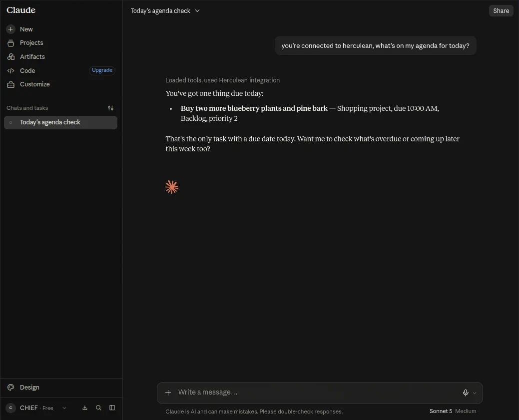Expand Loaded tools, used Herculean integration details
The width and height of the screenshot is (519, 420).
coord(222,80)
